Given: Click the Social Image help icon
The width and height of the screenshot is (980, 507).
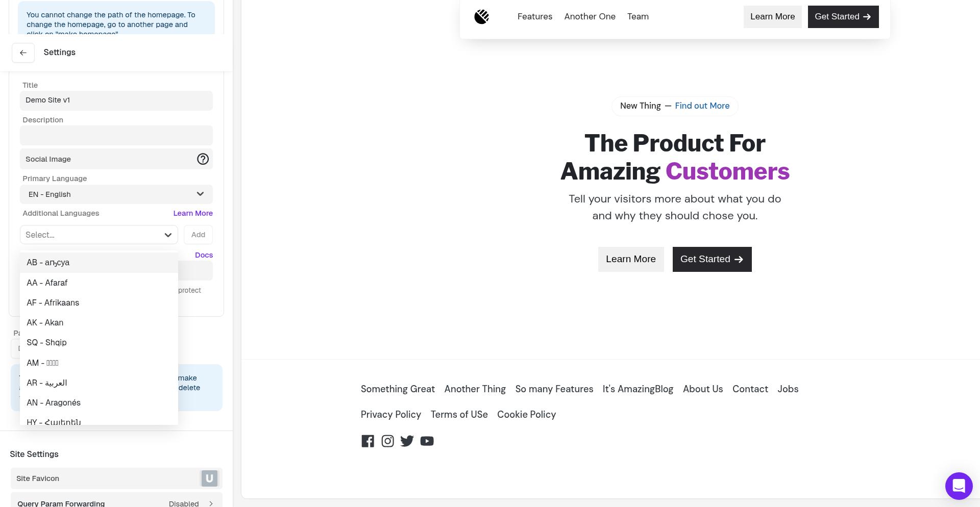Looking at the screenshot, I should [203, 159].
